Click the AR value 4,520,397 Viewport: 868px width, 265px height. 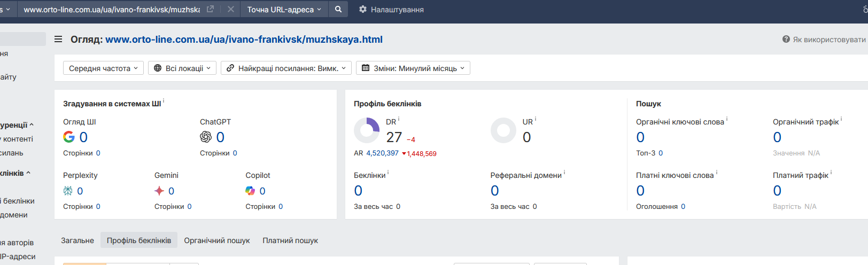coord(382,153)
